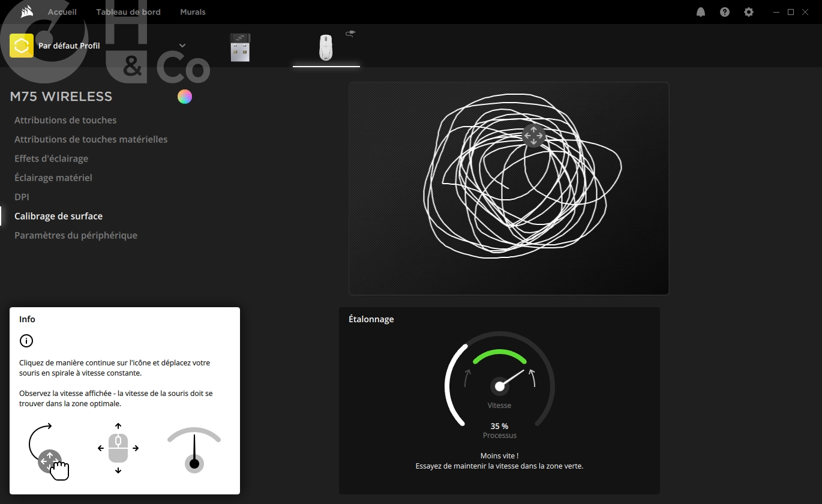822x504 pixels.
Task: Open the iCUE settings gear
Action: (749, 12)
